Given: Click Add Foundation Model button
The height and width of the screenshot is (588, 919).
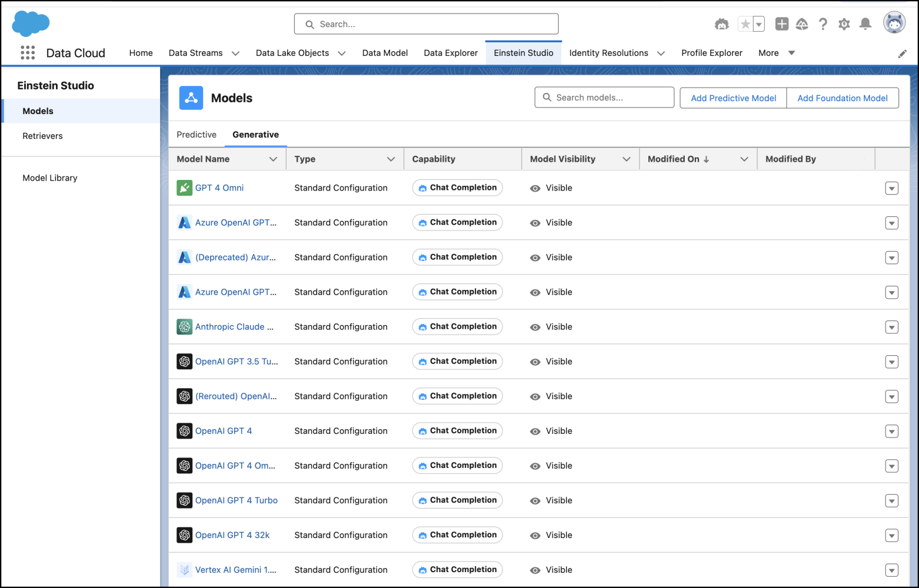Looking at the screenshot, I should (x=843, y=98).
